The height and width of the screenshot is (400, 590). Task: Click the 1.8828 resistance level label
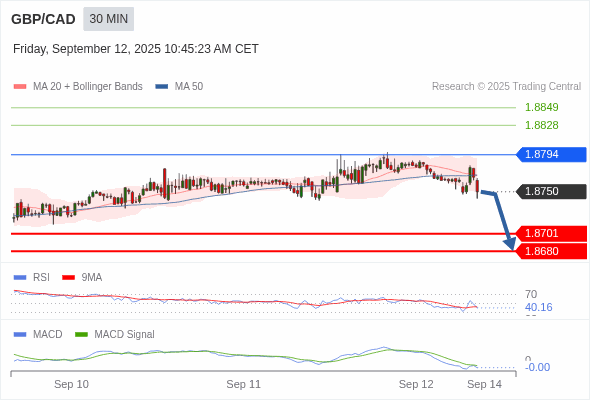click(x=541, y=125)
